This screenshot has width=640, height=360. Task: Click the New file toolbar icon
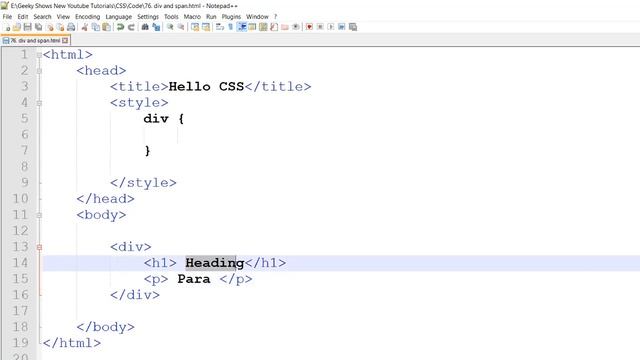(x=7, y=27)
